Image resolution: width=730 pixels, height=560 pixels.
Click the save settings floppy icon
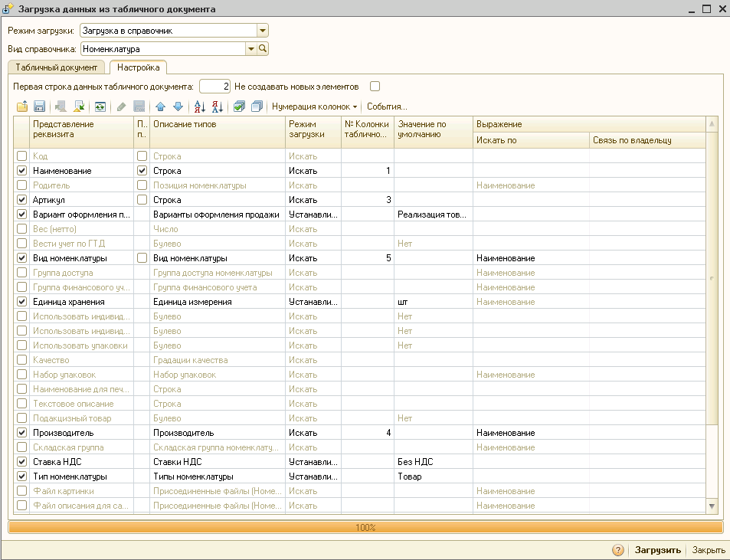(x=39, y=106)
